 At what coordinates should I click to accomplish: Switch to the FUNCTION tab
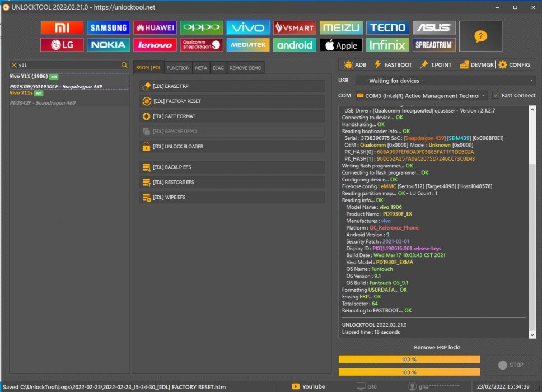[x=178, y=68]
